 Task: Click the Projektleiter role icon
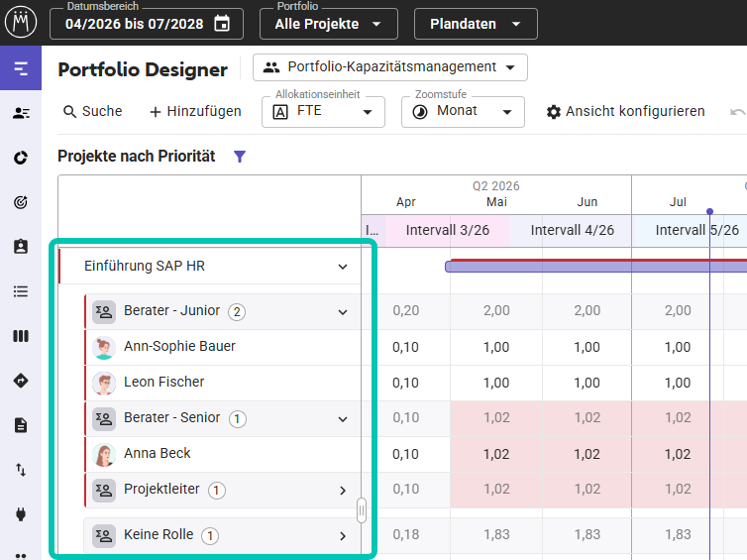pos(104,491)
